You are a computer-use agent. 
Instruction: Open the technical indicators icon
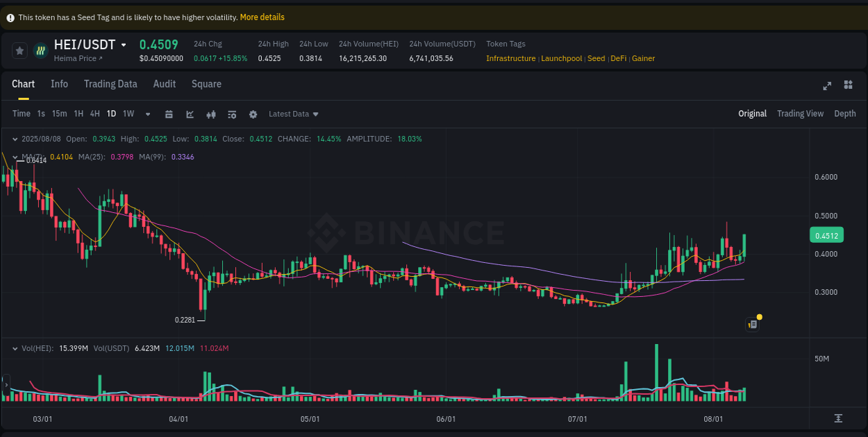click(x=190, y=114)
